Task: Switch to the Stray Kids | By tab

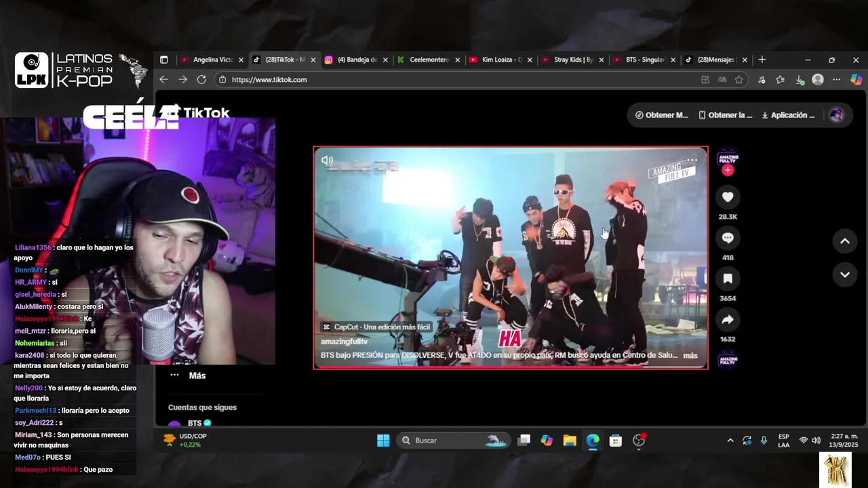Action: coord(572,60)
